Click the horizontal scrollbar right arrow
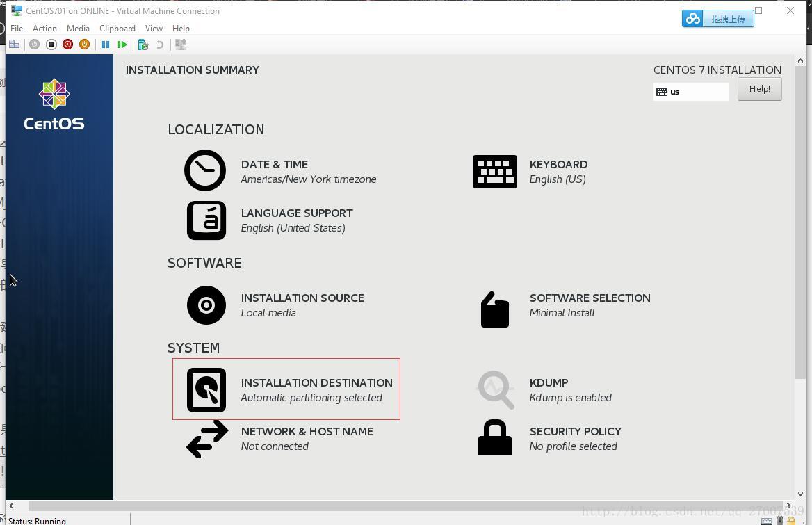812x525 pixels. point(788,506)
